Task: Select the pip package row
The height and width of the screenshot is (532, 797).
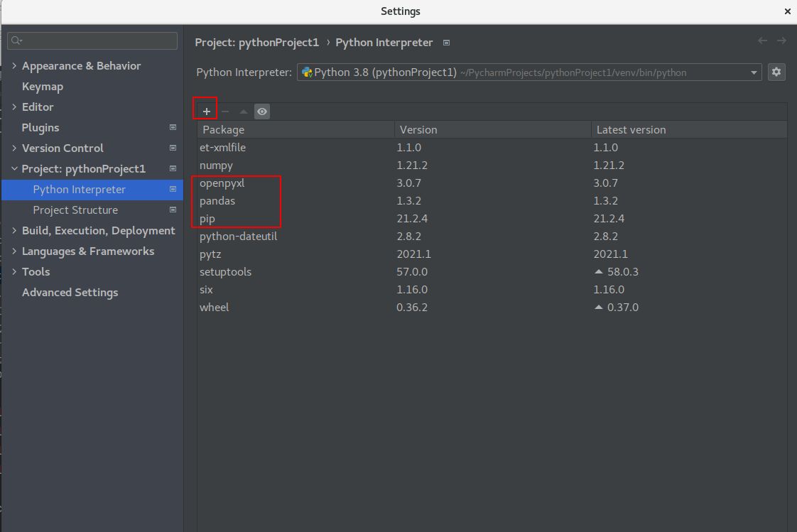Action: coord(492,219)
